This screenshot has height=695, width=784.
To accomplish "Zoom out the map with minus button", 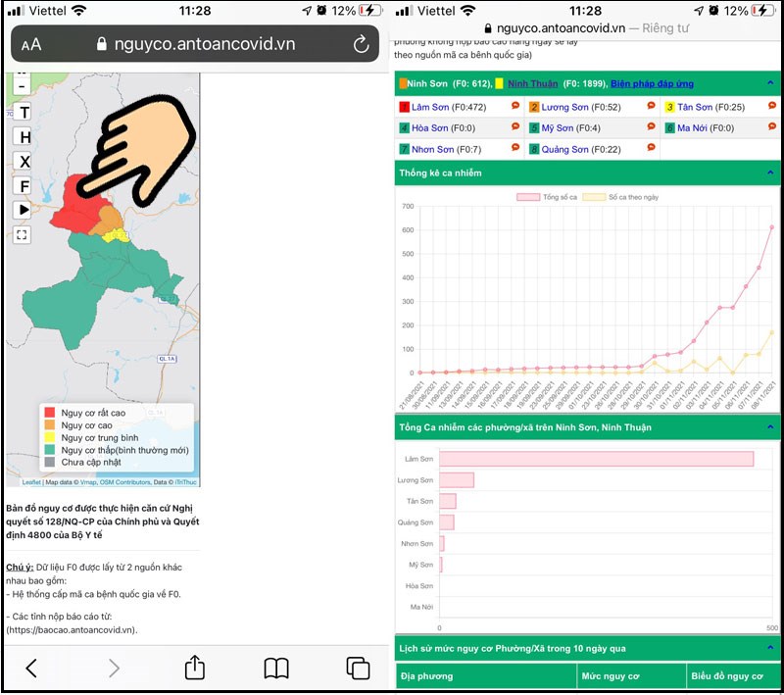I will point(22,86).
